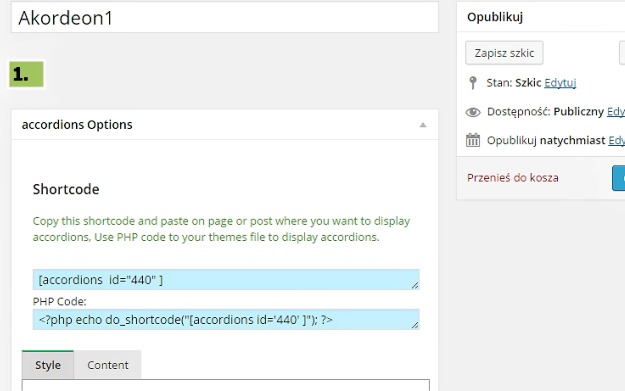This screenshot has height=391, width=625.
Task: Click the accordions id="440" shortcode field
Action: 226,280
